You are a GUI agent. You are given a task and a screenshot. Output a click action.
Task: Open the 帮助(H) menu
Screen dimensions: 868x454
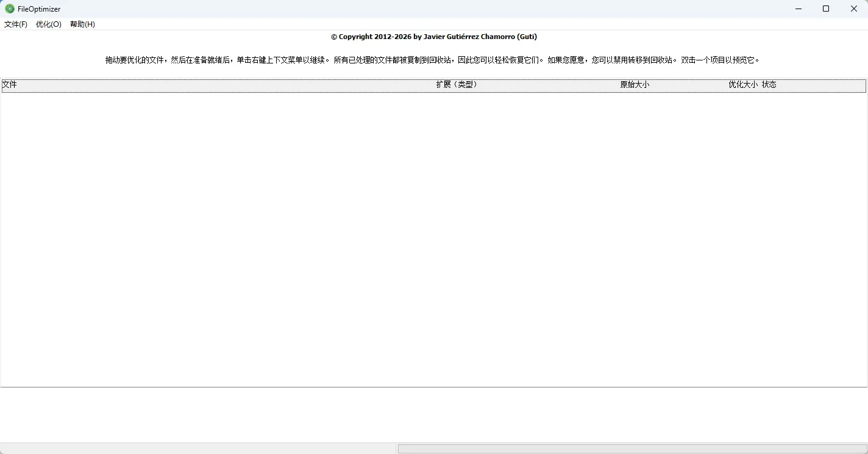tap(82, 24)
